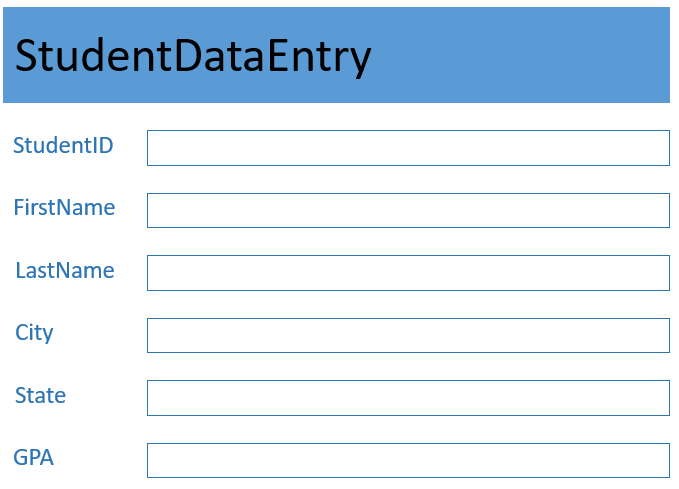
Task: Click the LastName field label
Action: (x=65, y=271)
